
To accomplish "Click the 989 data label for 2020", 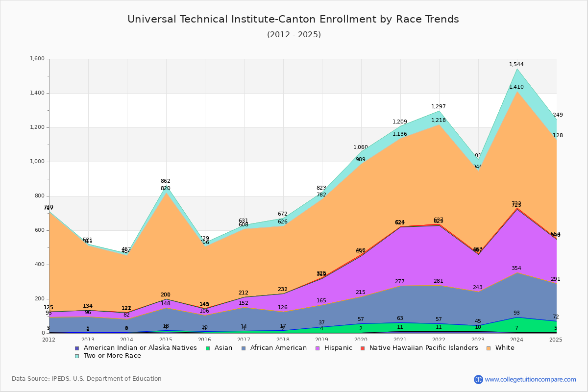I will coord(361,160).
